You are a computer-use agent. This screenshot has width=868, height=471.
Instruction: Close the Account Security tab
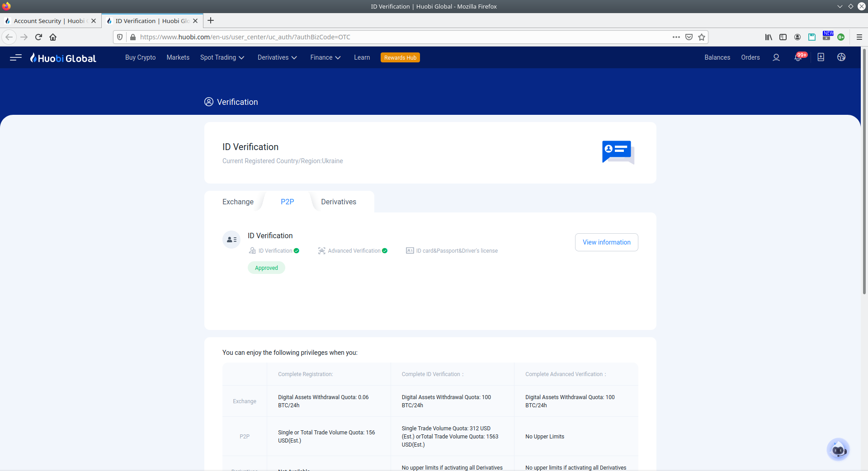tap(94, 21)
